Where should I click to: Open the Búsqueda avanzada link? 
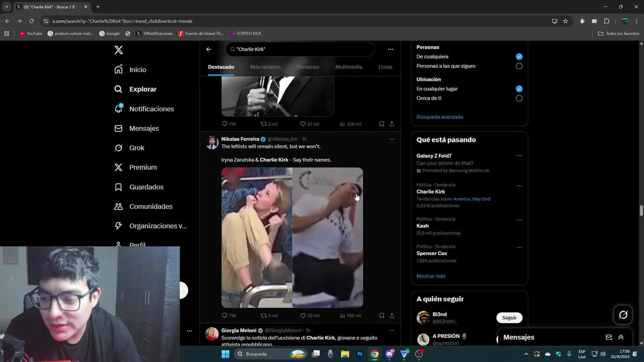coord(440,117)
